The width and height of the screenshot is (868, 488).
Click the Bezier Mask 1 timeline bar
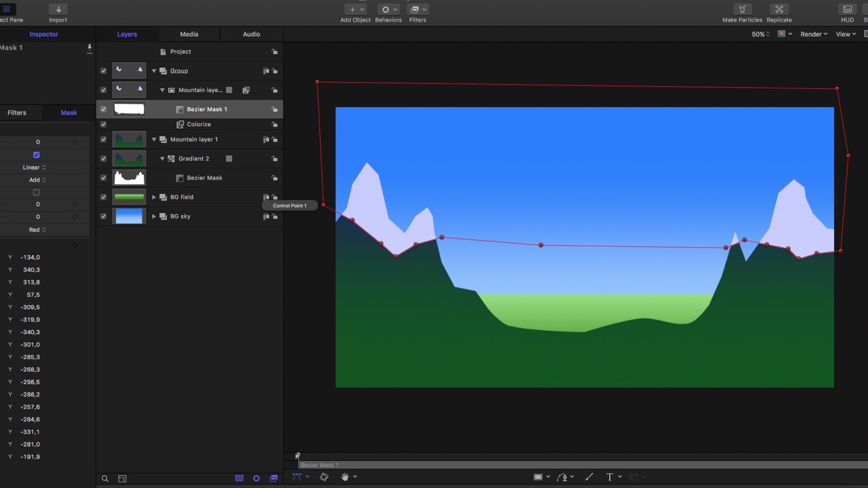coord(583,465)
